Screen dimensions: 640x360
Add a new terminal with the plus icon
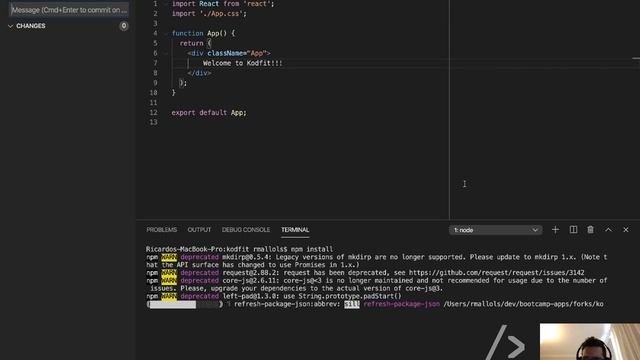pyautogui.click(x=555, y=230)
